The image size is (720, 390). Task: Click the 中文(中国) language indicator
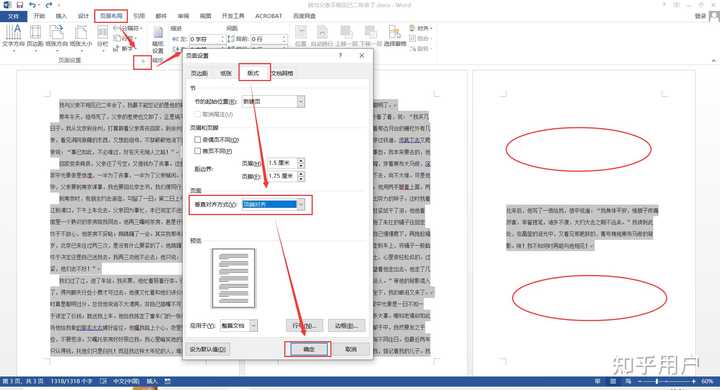pyautogui.click(x=126, y=381)
